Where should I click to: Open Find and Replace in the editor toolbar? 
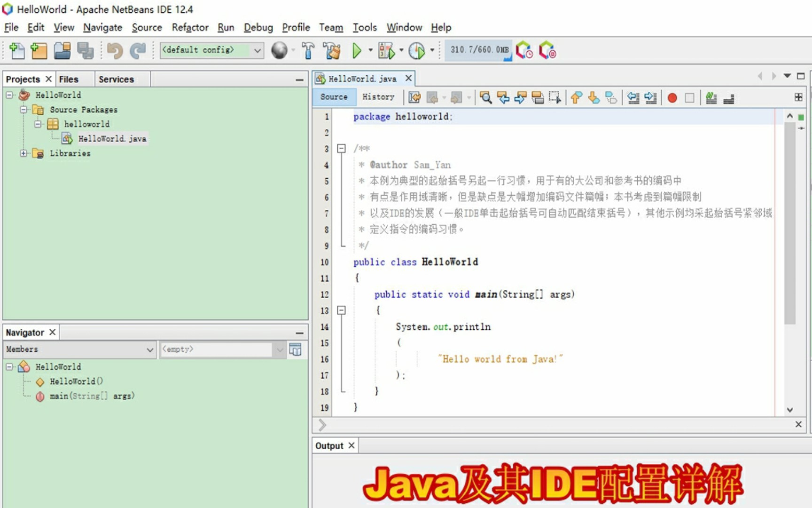(486, 98)
